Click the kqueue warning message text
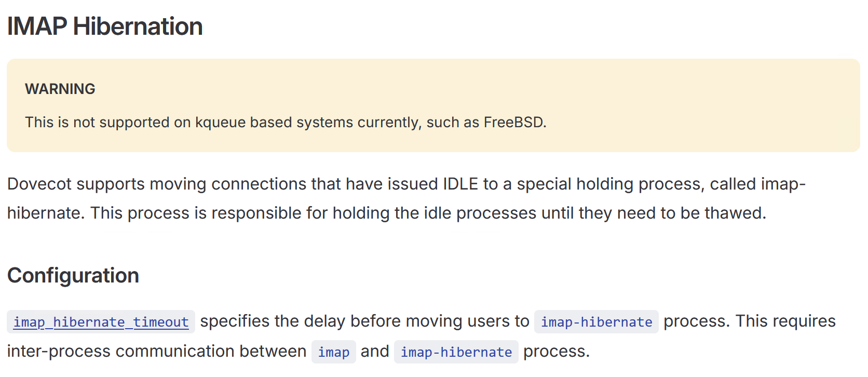 click(286, 123)
